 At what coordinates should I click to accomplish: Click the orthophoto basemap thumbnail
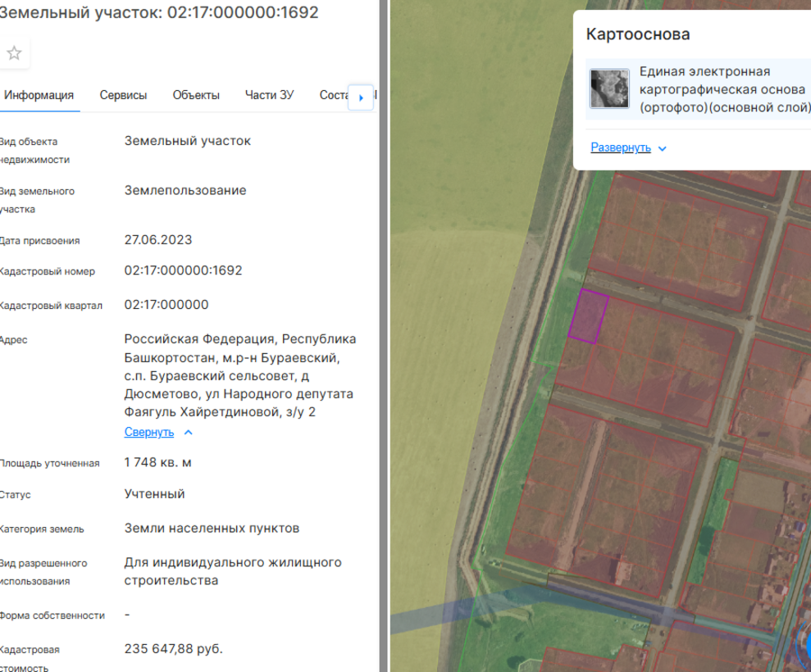pyautogui.click(x=609, y=89)
